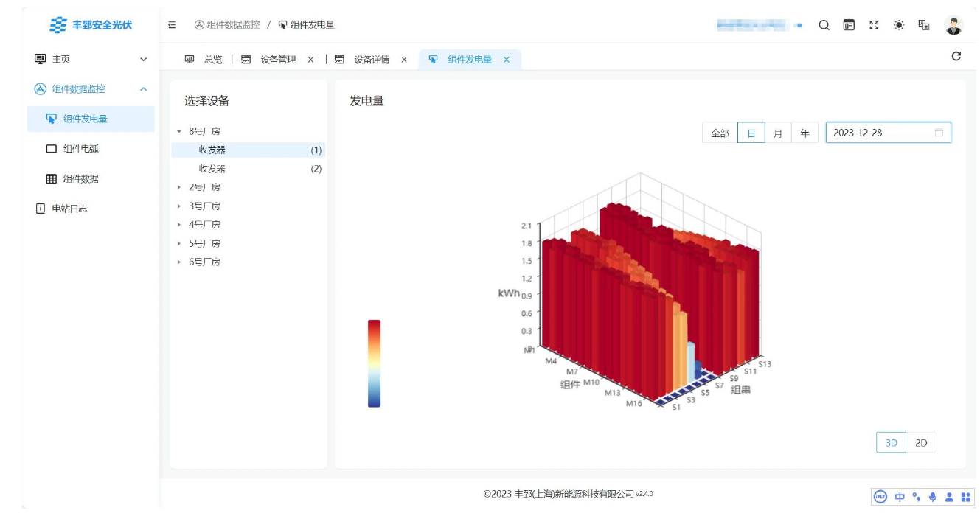Click the microphone icon in the input toolbar
Image resolution: width=980 pixels, height=513 pixels.
[x=933, y=497]
